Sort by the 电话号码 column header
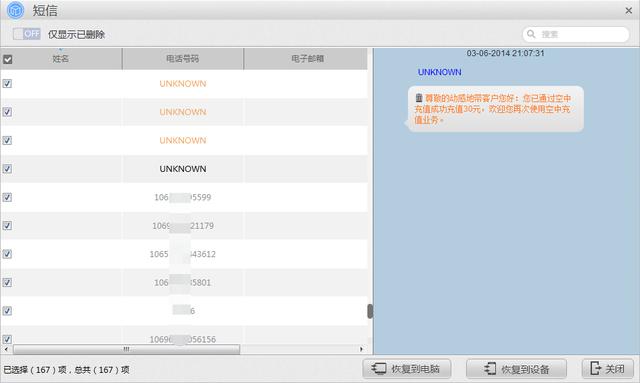This screenshot has height=383, width=640. pyautogui.click(x=182, y=59)
